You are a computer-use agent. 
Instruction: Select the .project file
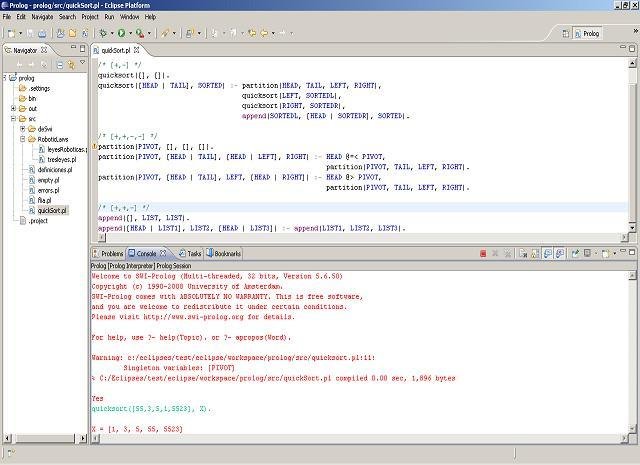pyautogui.click(x=38, y=221)
